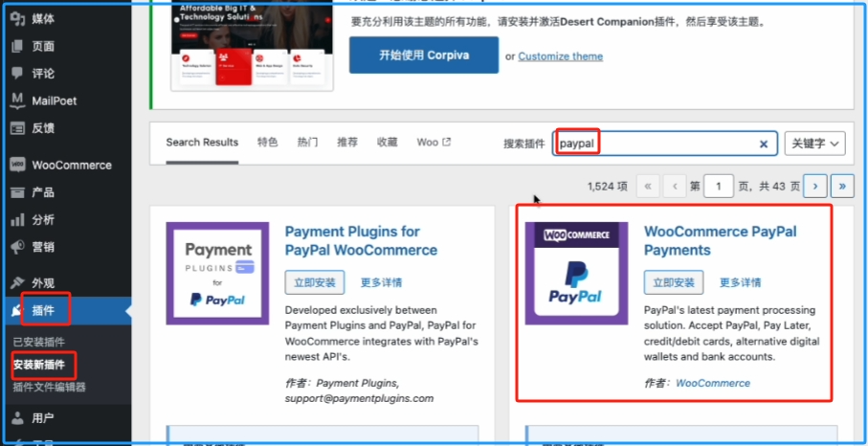Open the 关键字 search type dropdown
868x446 pixels.
point(814,144)
